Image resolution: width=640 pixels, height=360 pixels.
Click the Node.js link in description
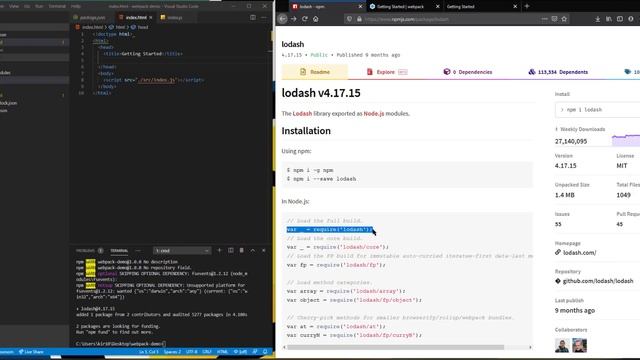click(x=374, y=113)
